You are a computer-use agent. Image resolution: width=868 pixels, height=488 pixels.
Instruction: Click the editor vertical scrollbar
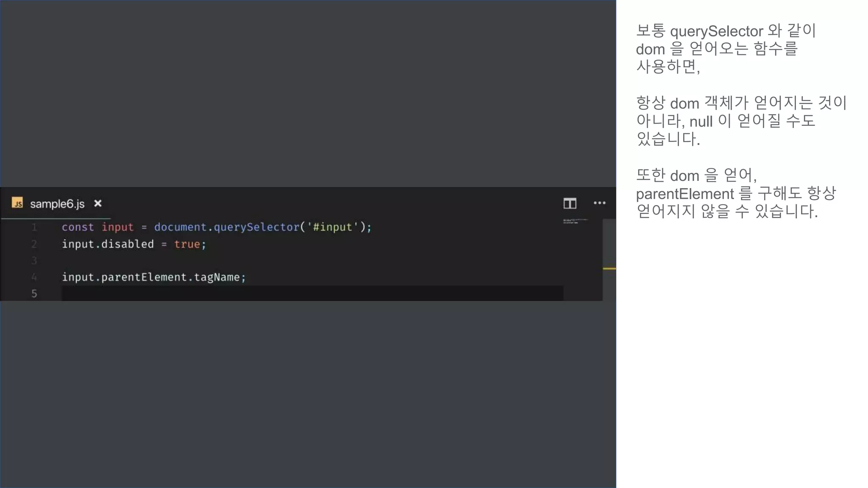(x=609, y=260)
